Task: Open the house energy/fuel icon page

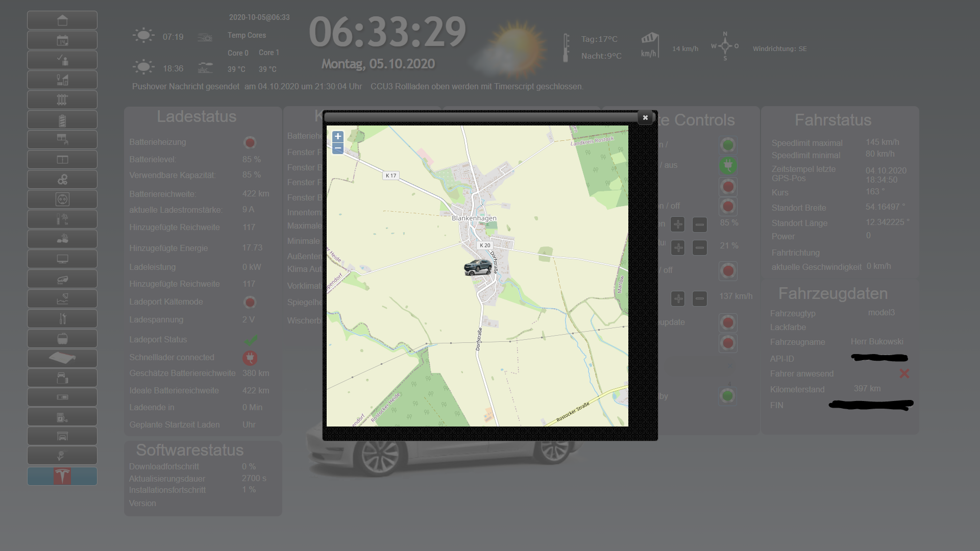Action: [x=62, y=80]
